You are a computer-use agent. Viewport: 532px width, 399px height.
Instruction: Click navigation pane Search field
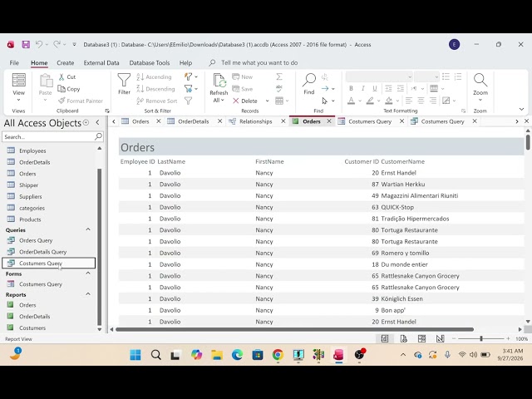pyautogui.click(x=48, y=136)
